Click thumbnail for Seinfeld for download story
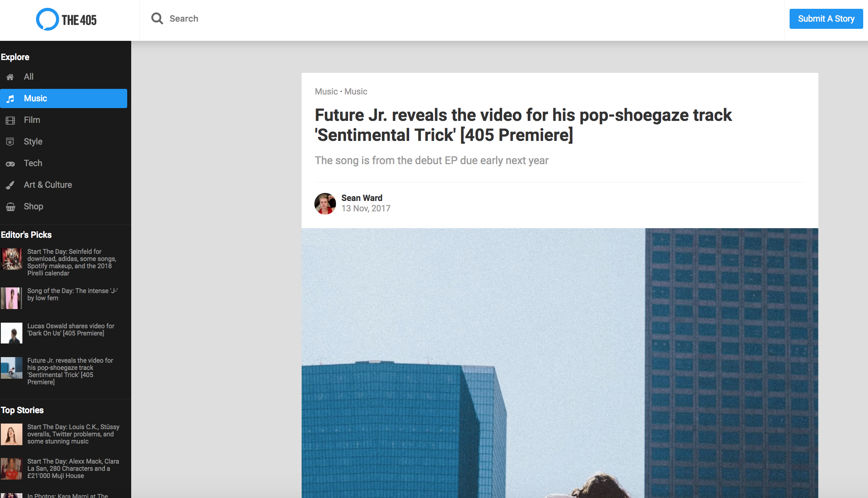 (x=11, y=259)
